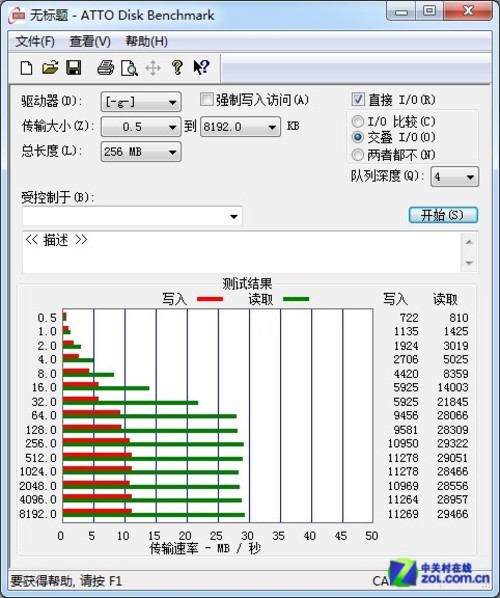This screenshot has width=500, height=598.
Task: Click the move arrows toolbar icon
Action: (153, 68)
